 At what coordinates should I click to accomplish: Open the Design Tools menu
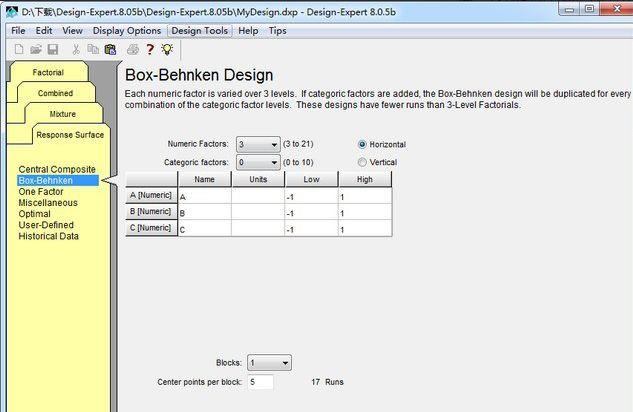point(200,31)
